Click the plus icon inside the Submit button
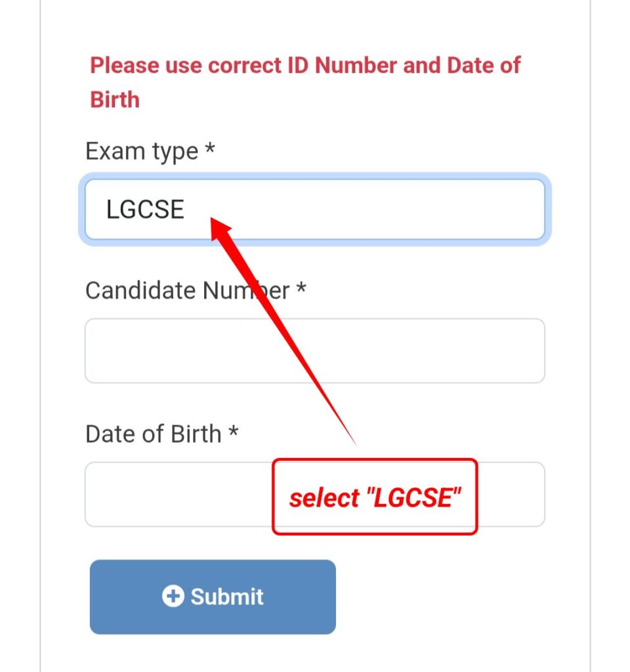This screenshot has width=630, height=672. pos(173,597)
